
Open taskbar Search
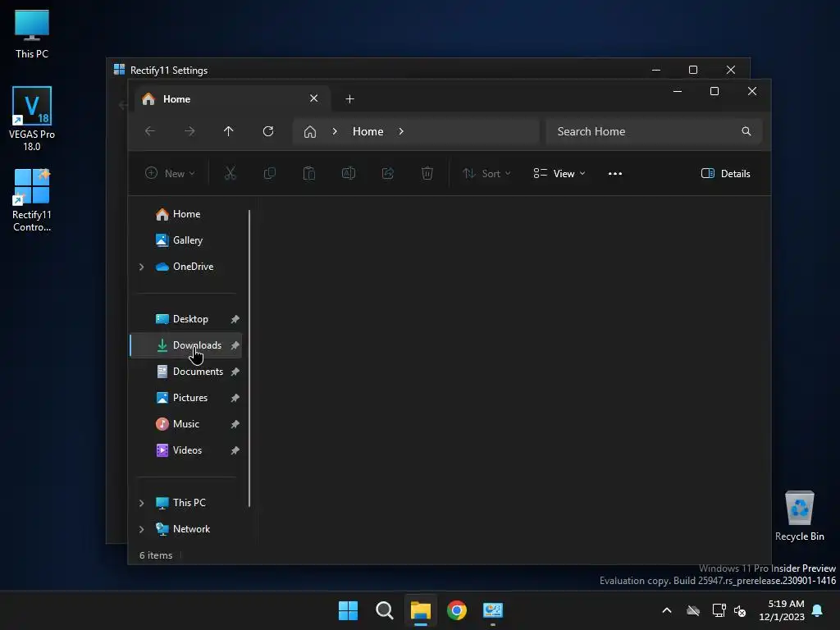385,610
